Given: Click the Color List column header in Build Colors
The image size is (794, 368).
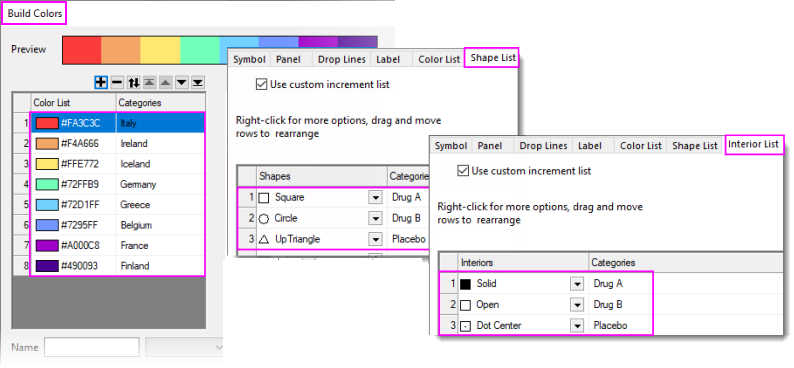Looking at the screenshot, I should coord(73,103).
